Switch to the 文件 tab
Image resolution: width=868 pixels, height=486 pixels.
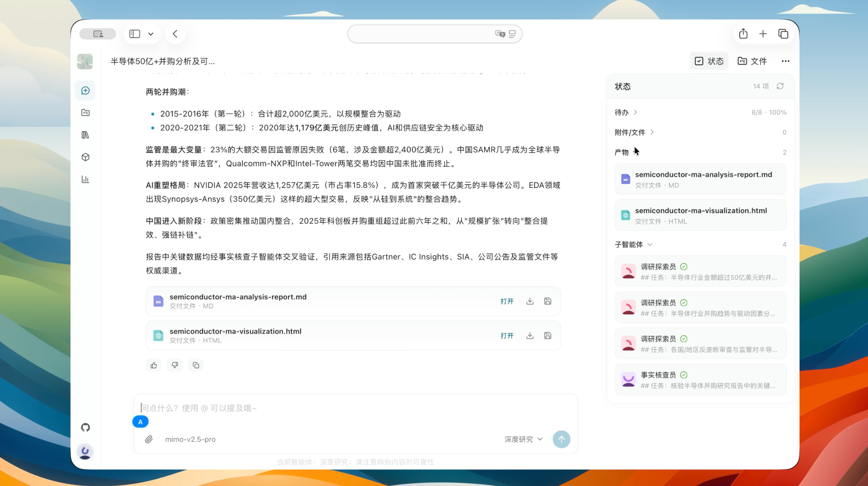(752, 61)
